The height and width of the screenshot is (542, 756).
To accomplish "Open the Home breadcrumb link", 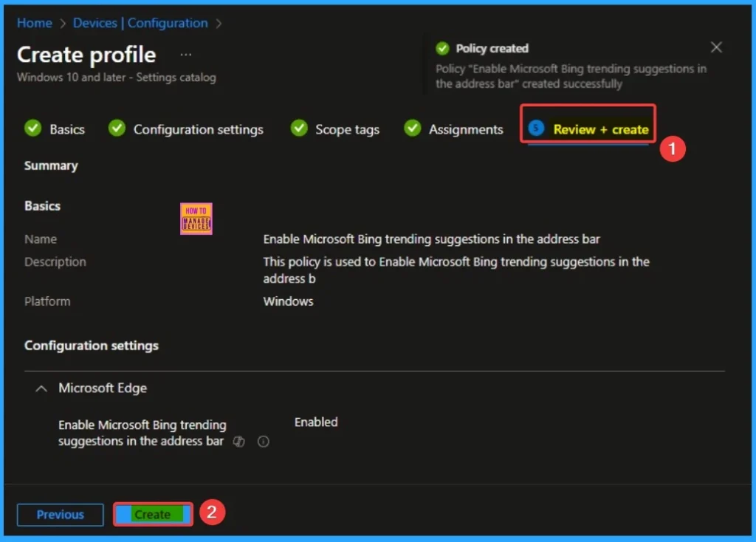I will click(x=34, y=23).
